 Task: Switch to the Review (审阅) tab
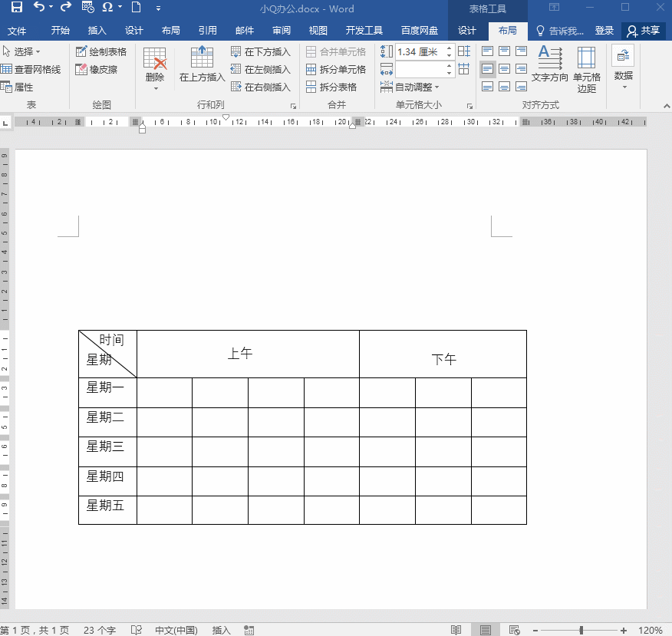(281, 31)
